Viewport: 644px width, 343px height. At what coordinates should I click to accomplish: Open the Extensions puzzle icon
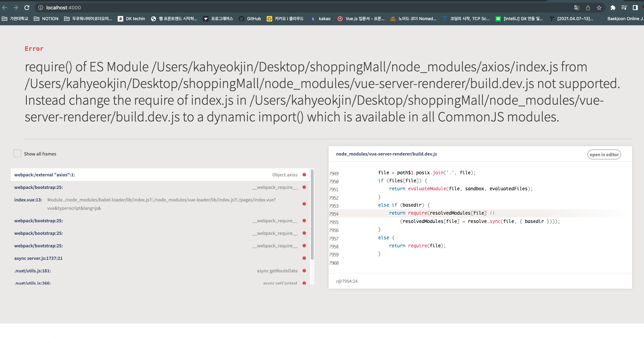[613, 8]
